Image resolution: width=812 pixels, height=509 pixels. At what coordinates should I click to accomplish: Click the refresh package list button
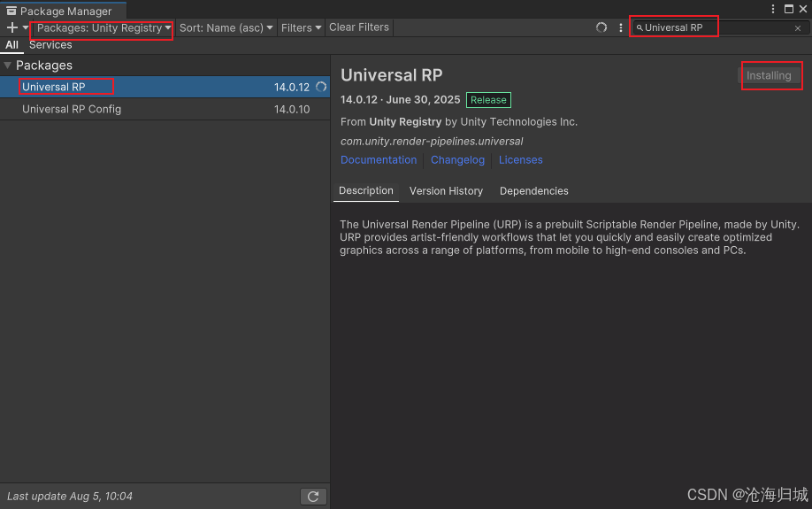point(313,497)
